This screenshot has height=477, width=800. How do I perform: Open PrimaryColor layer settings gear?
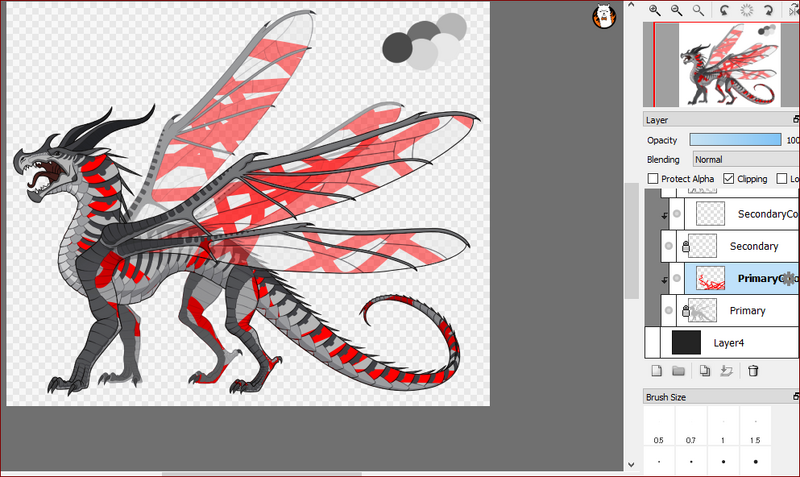(788, 279)
